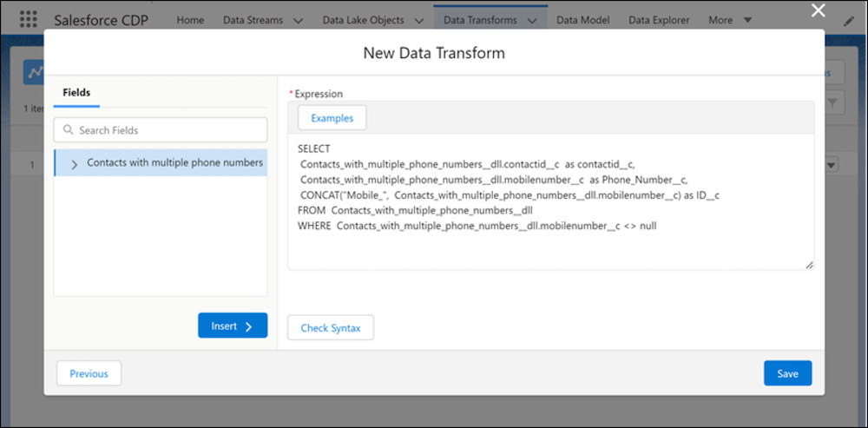The height and width of the screenshot is (428, 868).
Task: Click the WHERE clause line
Action: (477, 226)
